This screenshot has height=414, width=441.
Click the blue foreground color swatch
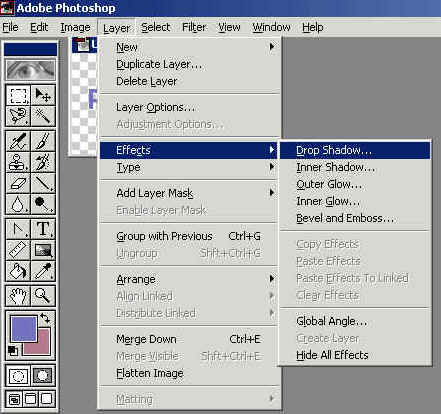click(x=23, y=329)
